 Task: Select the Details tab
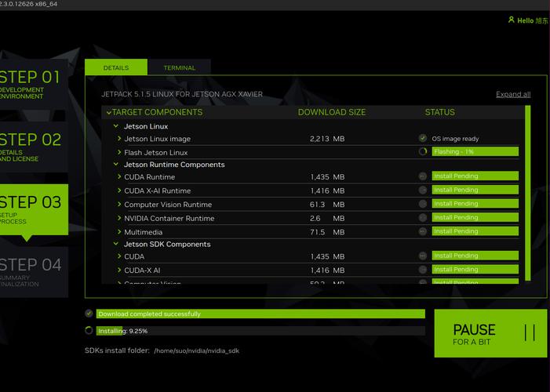tap(115, 68)
